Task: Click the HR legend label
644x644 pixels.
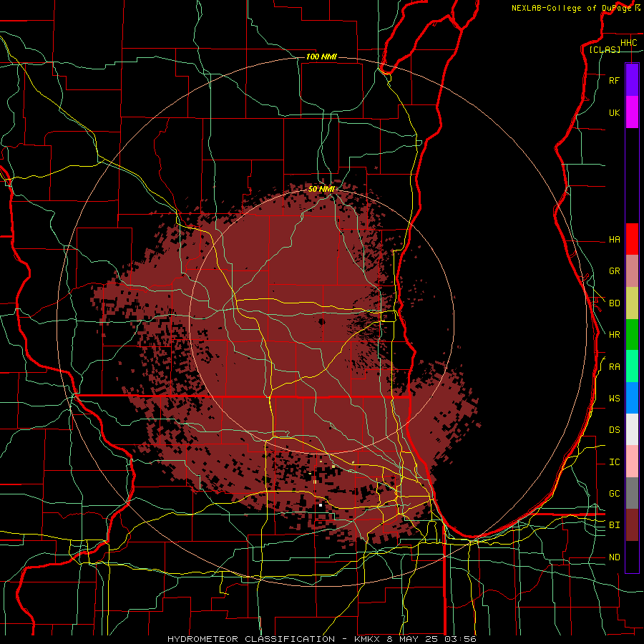Action: click(x=614, y=335)
